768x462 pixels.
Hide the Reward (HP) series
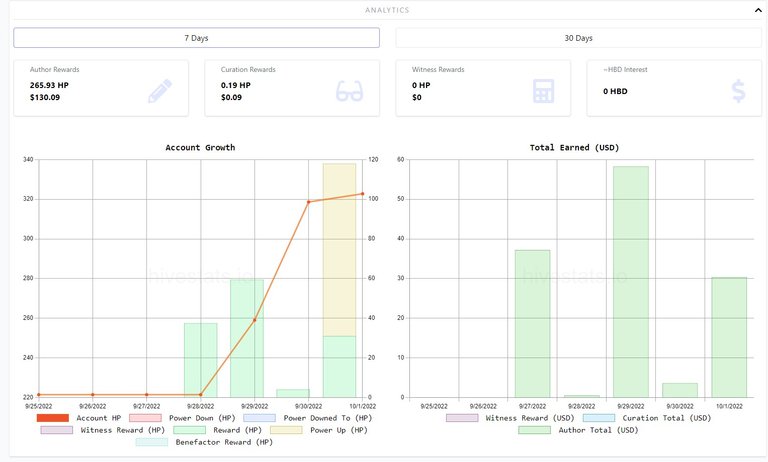pyautogui.click(x=212, y=430)
